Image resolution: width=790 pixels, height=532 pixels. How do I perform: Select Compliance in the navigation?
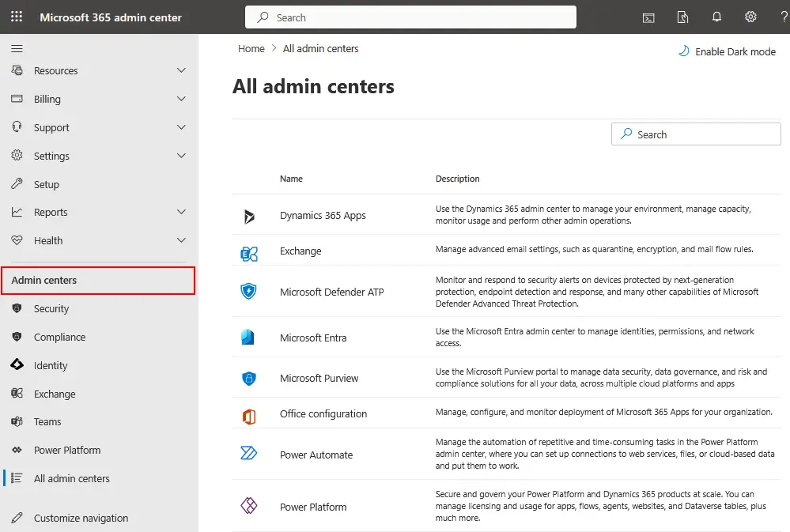59,337
